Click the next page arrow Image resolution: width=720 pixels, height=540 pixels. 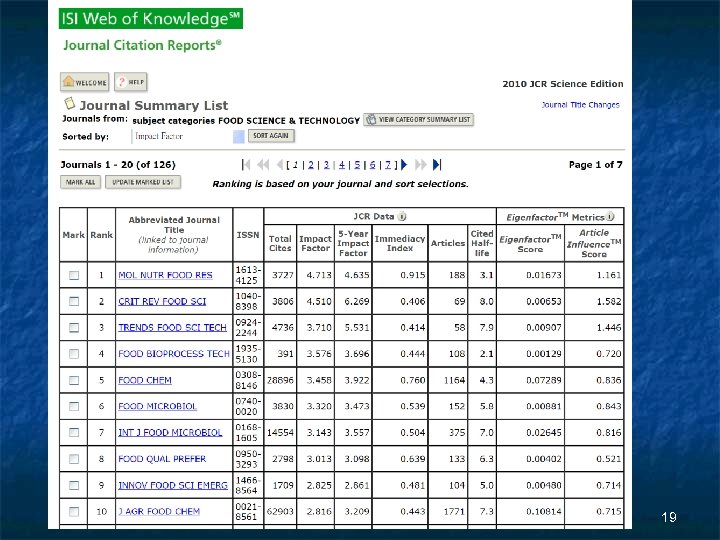pyautogui.click(x=404, y=164)
